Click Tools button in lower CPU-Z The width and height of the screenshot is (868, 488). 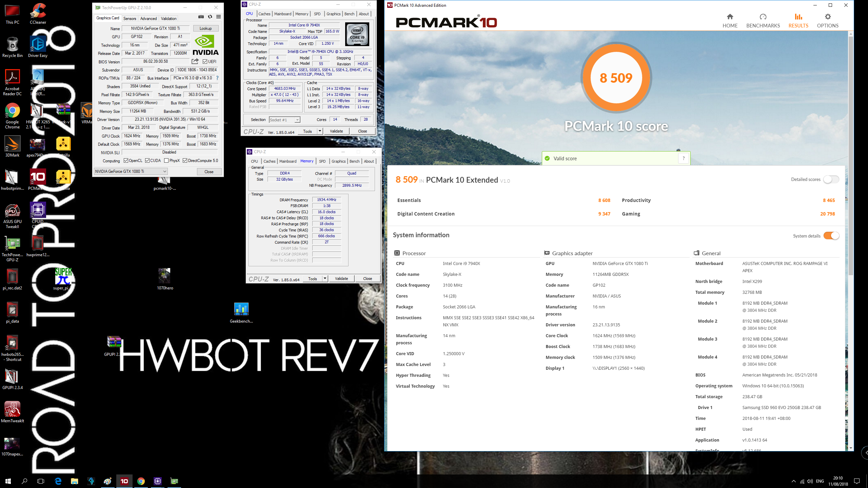pos(313,279)
